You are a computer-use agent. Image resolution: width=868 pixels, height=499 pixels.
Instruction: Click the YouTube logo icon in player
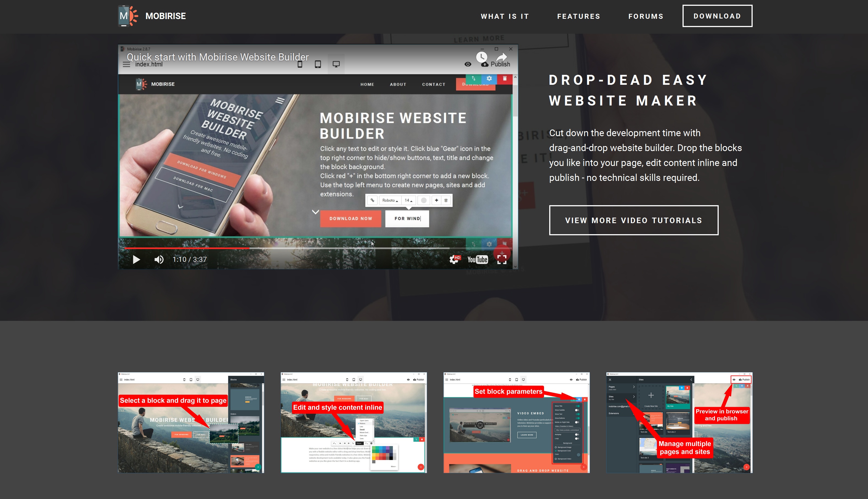[477, 259]
